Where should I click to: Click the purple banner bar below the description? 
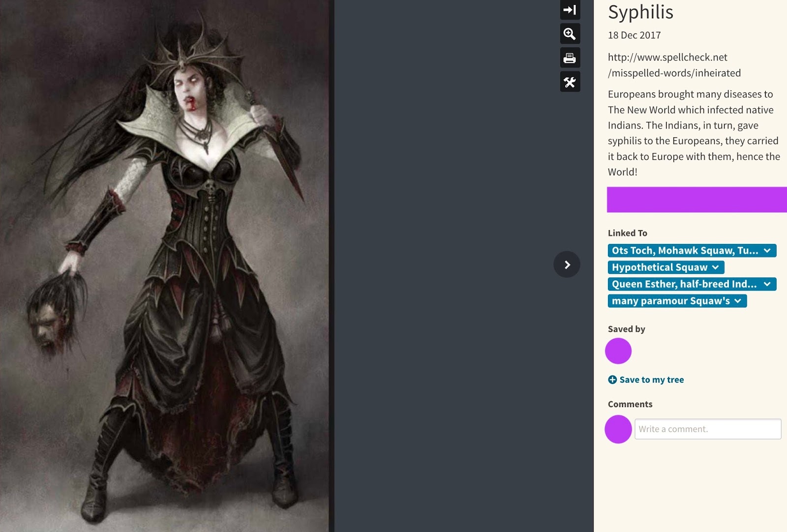[697, 200]
